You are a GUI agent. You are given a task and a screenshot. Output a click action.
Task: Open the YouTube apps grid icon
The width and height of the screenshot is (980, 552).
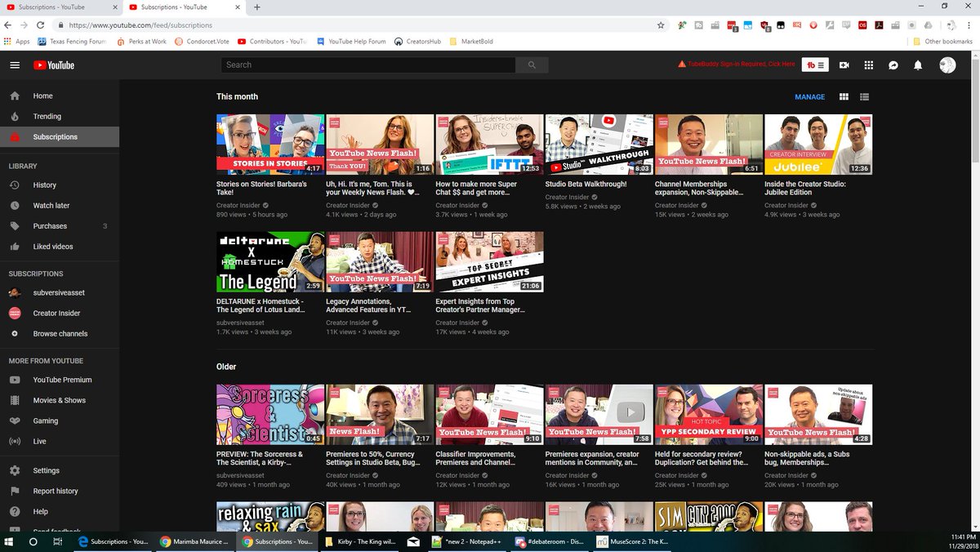869,65
